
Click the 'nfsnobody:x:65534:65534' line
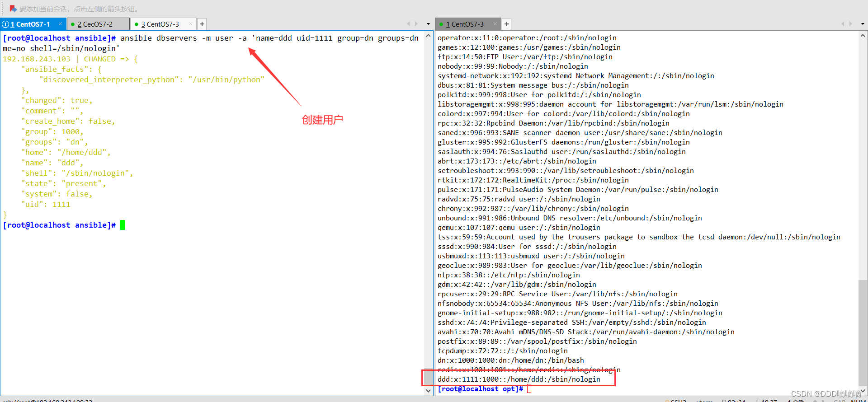coord(578,304)
